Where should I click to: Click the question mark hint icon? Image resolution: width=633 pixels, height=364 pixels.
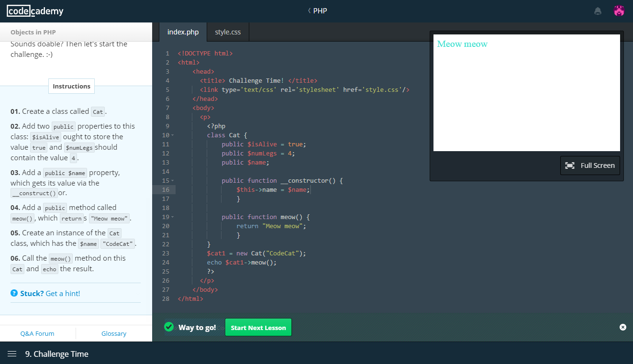point(14,293)
